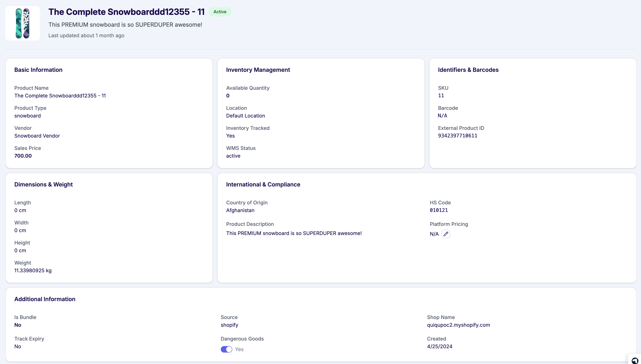Click the Identifiers & Barcodes heading
The width and height of the screenshot is (641, 364).
[x=468, y=70]
